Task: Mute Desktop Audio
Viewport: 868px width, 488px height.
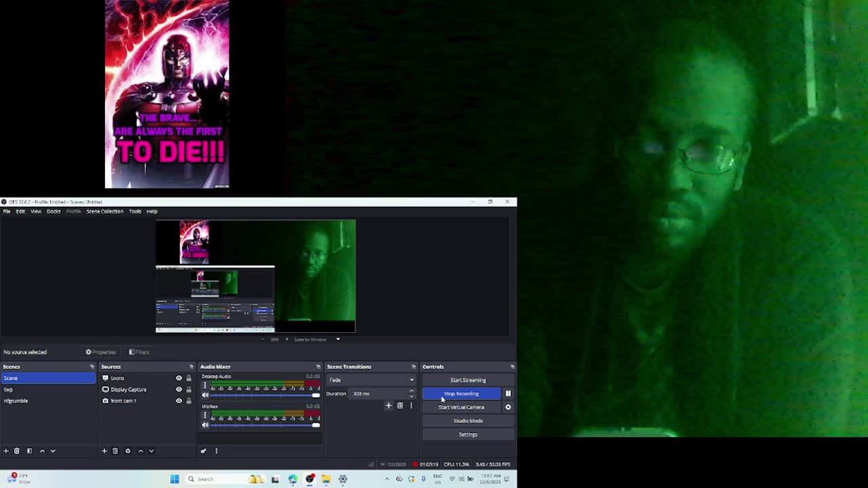Action: pos(205,395)
